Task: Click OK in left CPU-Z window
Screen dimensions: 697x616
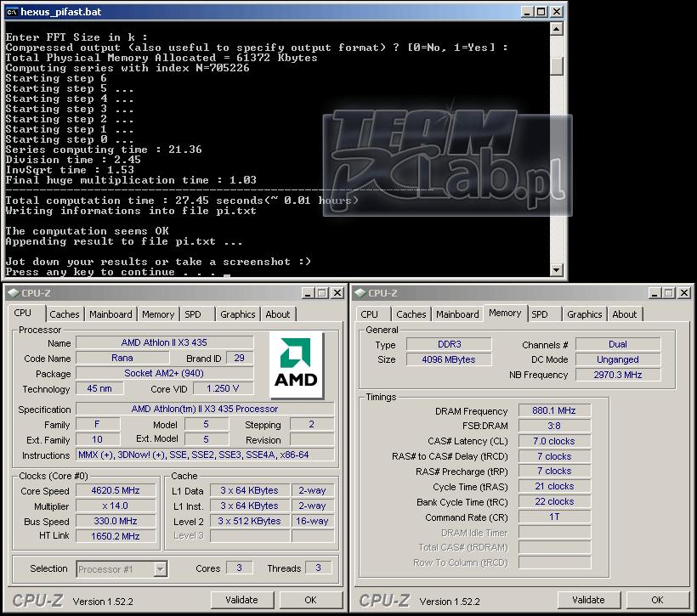Action: click(x=311, y=600)
